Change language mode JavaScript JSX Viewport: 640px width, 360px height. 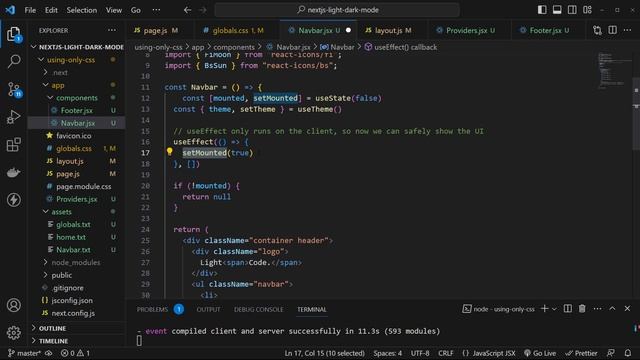point(489,353)
